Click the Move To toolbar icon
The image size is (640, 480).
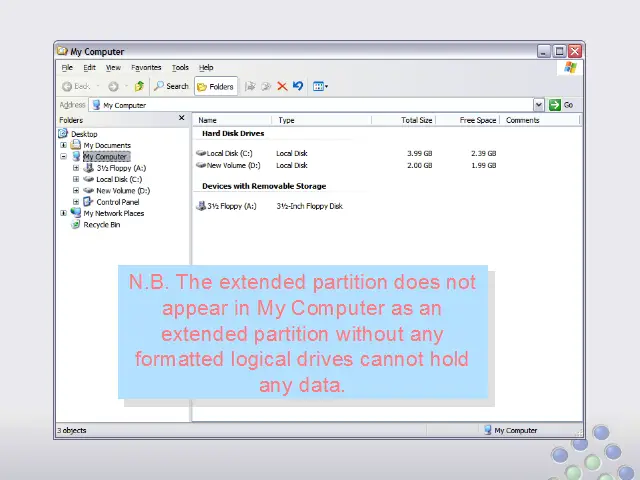click(x=250, y=86)
